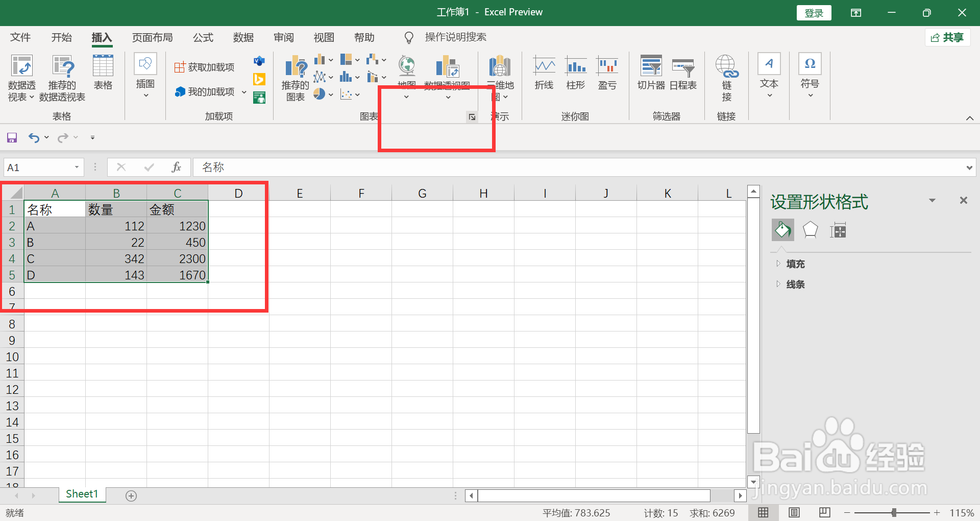Click the Undo arrow
Image resolution: width=980 pixels, height=521 pixels.
pyautogui.click(x=34, y=137)
